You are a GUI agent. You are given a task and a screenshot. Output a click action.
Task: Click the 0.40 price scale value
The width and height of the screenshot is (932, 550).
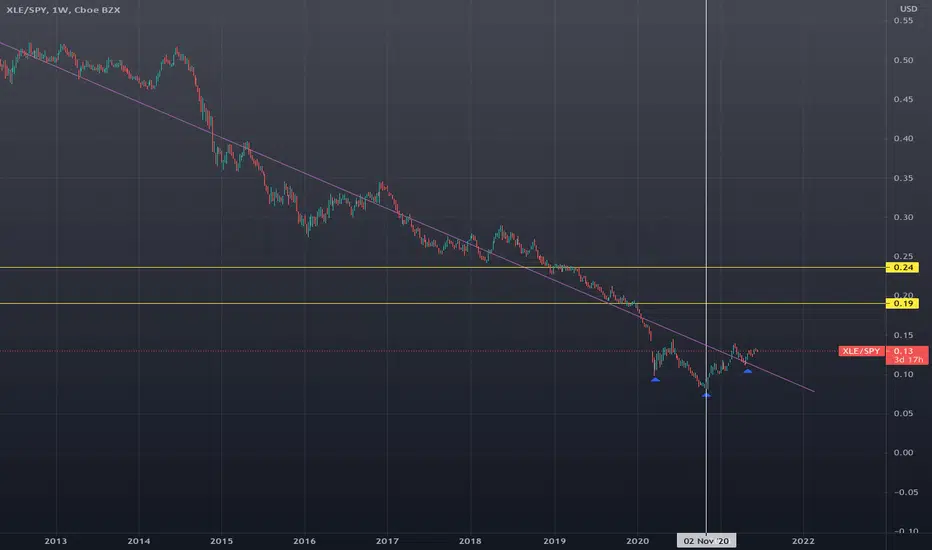903,139
